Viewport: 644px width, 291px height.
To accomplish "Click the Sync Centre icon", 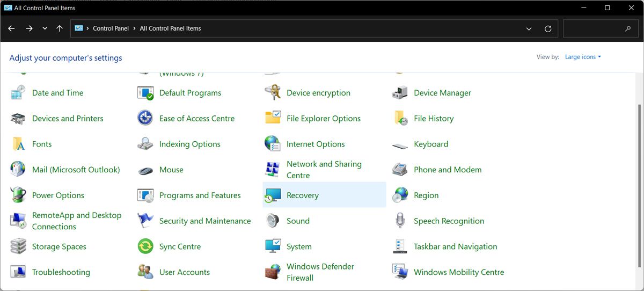I will pos(145,247).
